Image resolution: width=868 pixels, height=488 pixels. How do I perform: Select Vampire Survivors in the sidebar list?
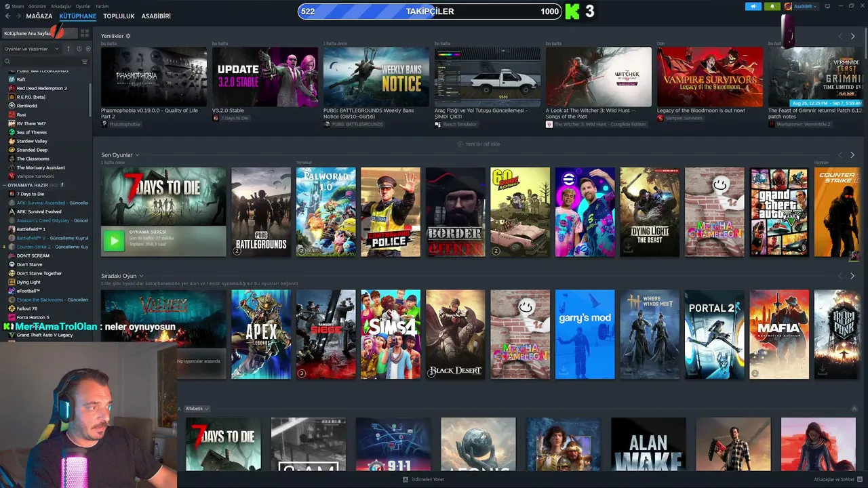[35, 176]
